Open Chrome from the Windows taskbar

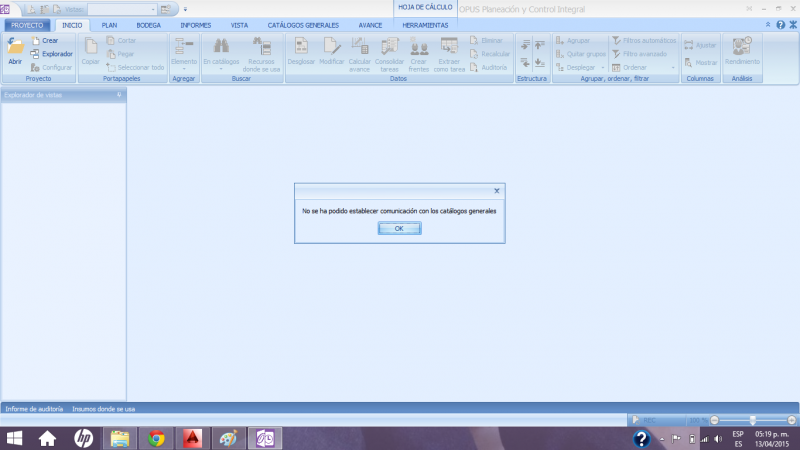(x=155, y=438)
